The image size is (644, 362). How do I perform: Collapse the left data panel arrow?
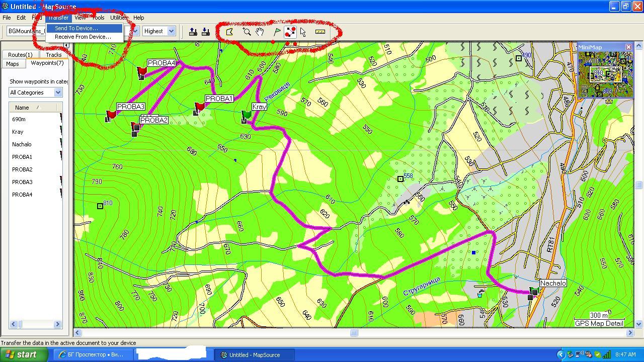click(67, 46)
